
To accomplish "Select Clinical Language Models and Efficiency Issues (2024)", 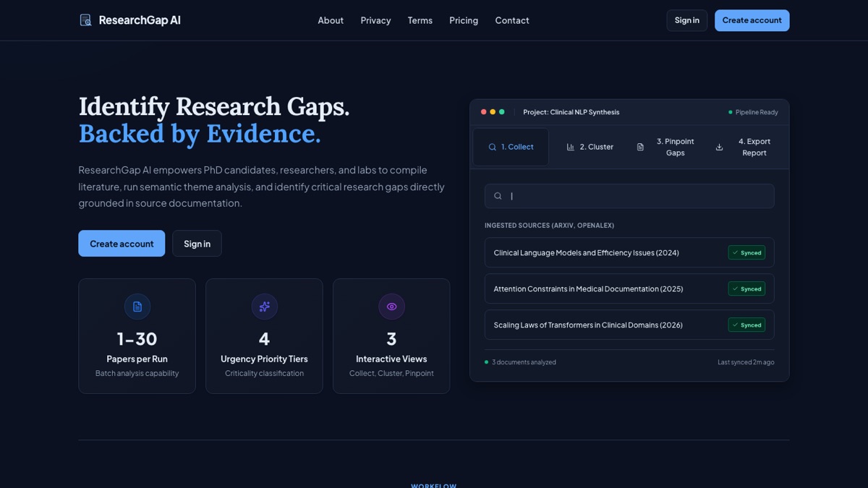I will click(629, 252).
